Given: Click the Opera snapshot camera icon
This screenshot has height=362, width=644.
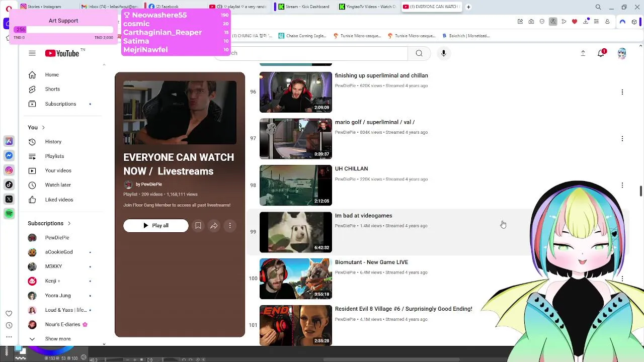Looking at the screenshot, I should [x=531, y=22].
